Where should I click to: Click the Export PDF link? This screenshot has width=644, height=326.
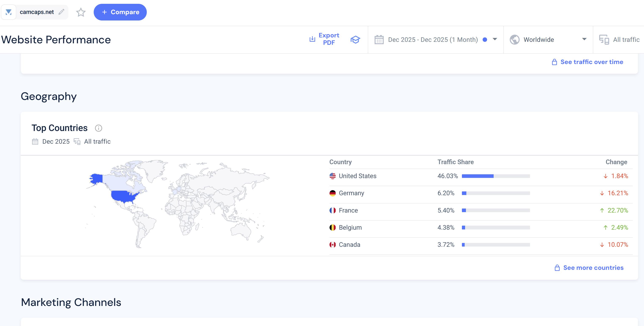(x=328, y=39)
